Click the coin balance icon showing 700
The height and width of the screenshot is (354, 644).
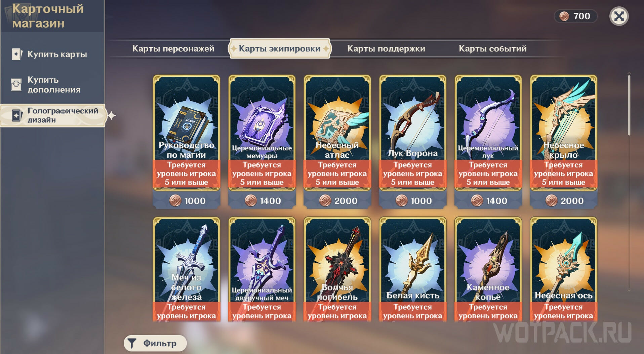coord(564,16)
